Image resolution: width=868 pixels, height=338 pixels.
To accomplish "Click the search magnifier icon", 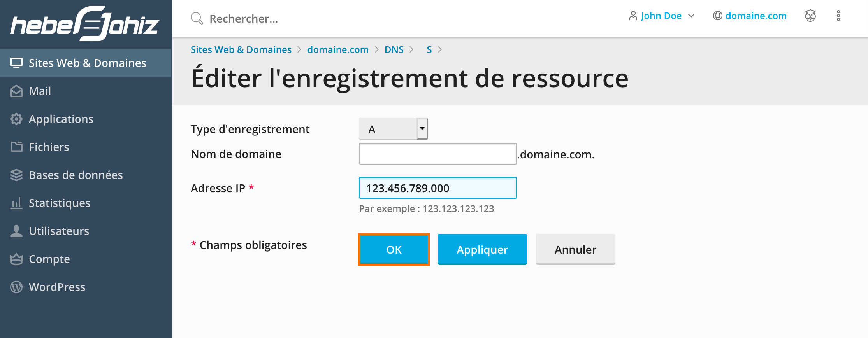I will 197,18.
